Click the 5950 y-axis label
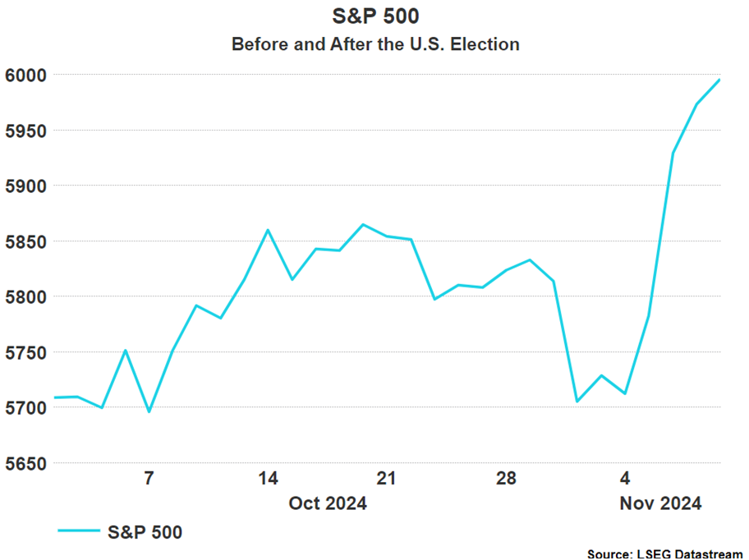The image size is (749, 560). (26, 131)
